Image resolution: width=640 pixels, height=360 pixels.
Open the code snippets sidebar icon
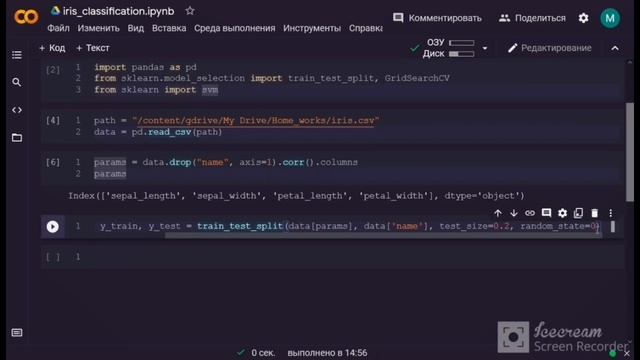pyautogui.click(x=17, y=110)
